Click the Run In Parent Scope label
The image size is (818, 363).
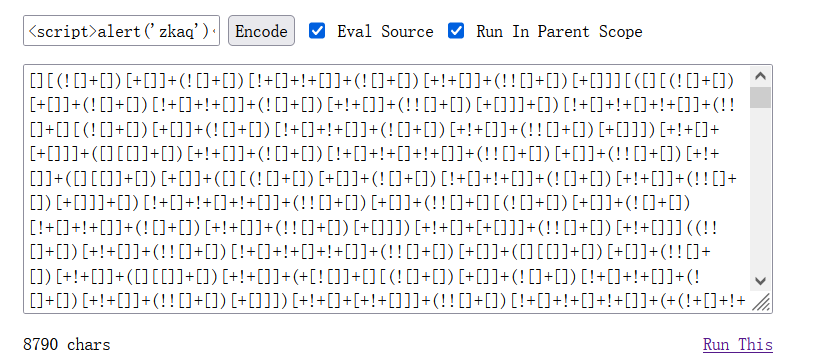559,31
